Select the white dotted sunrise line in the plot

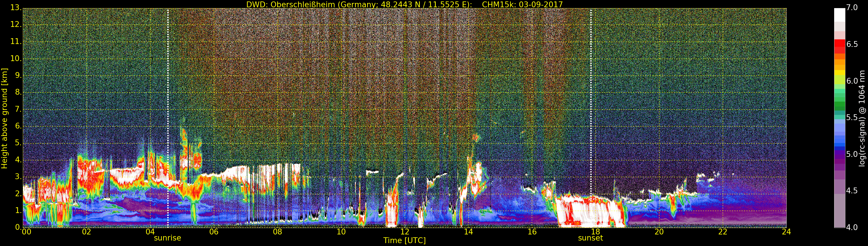pos(168,118)
